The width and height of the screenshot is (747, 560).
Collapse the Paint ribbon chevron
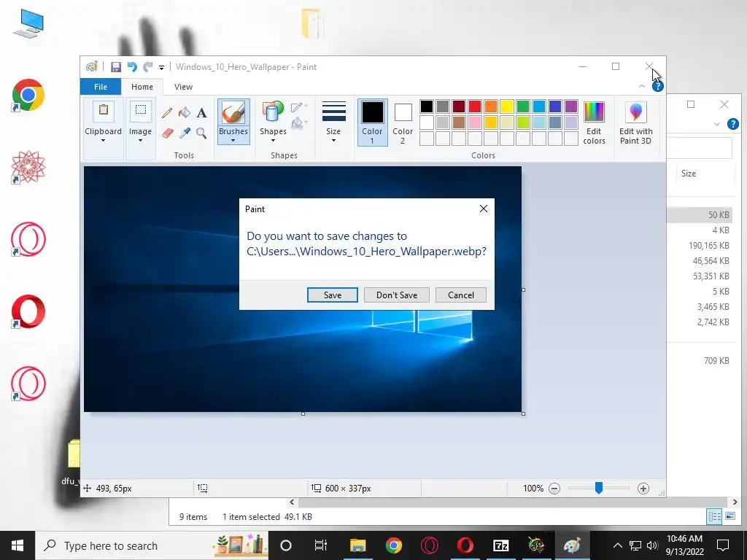[x=642, y=86]
